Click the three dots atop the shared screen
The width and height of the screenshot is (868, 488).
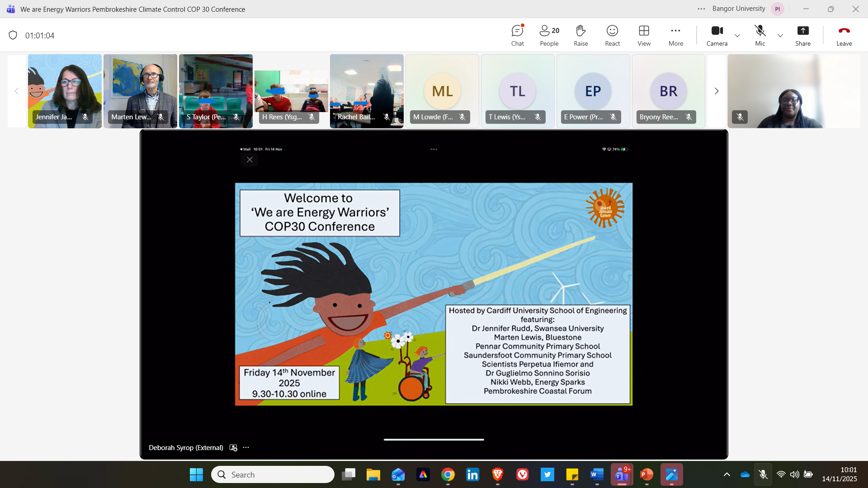tap(434, 149)
